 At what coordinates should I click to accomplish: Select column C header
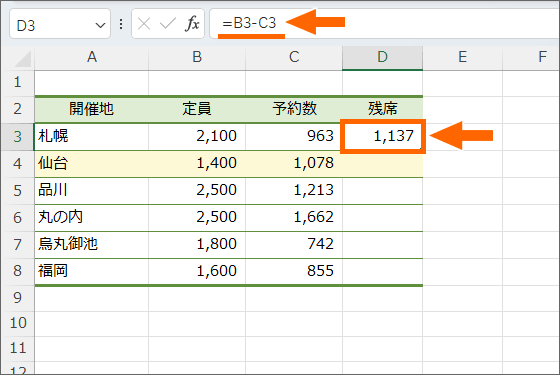(x=294, y=58)
